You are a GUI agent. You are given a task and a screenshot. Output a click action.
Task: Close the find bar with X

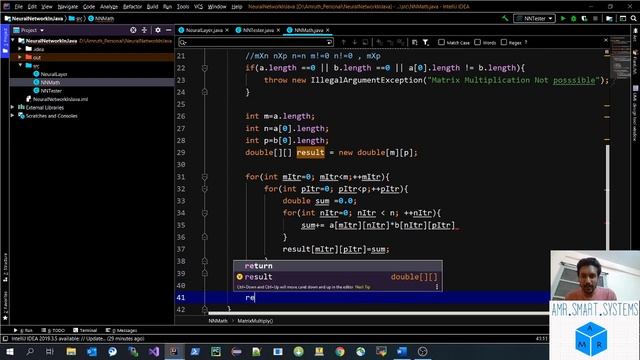point(606,40)
